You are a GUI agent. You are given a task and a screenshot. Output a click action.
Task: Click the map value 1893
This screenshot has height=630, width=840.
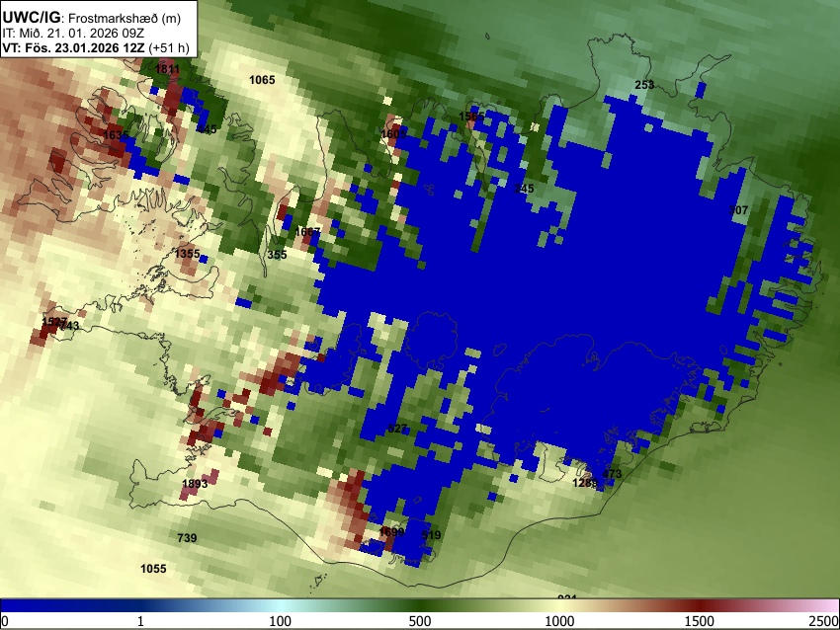195,484
